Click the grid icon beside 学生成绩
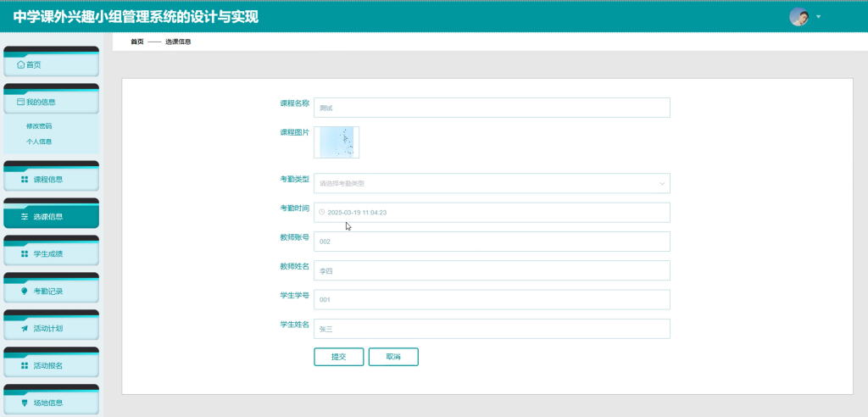Screen dimensions: 868x417 point(25,253)
